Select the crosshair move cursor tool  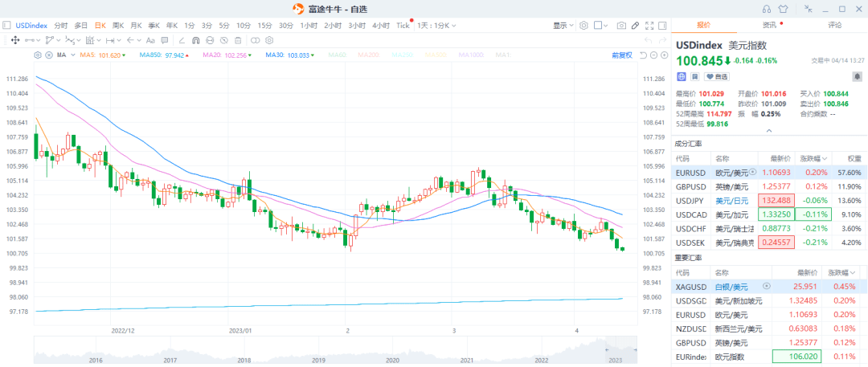pyautogui.click(x=14, y=39)
